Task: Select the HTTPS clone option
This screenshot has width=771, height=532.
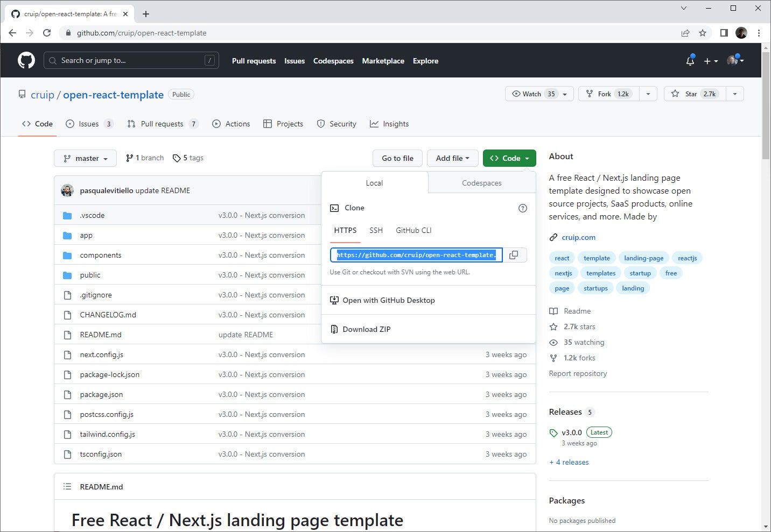Action: point(345,230)
